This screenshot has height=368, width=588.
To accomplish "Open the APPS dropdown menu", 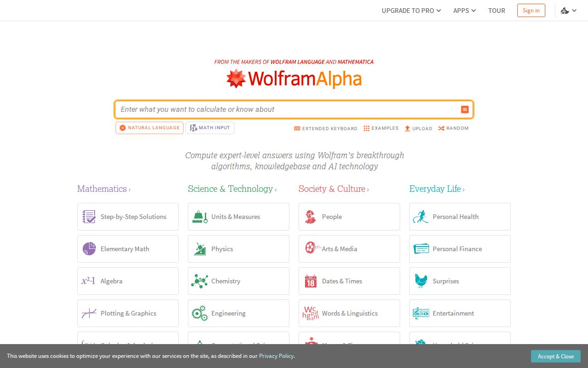I will tap(464, 10).
